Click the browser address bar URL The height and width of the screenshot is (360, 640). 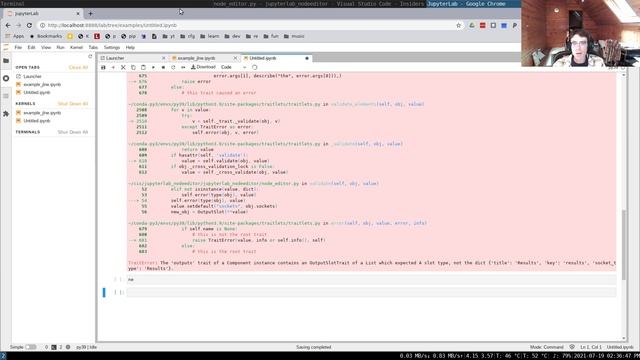pyautogui.click(x=112, y=25)
